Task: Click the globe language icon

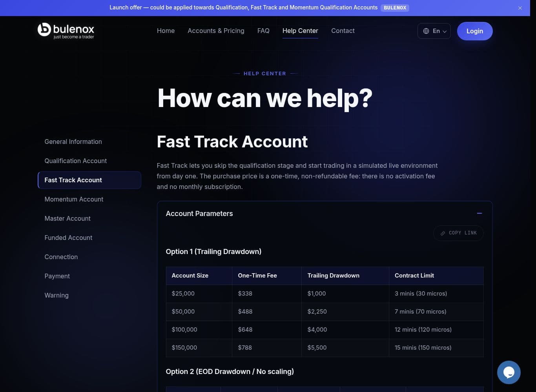Action: [426, 31]
